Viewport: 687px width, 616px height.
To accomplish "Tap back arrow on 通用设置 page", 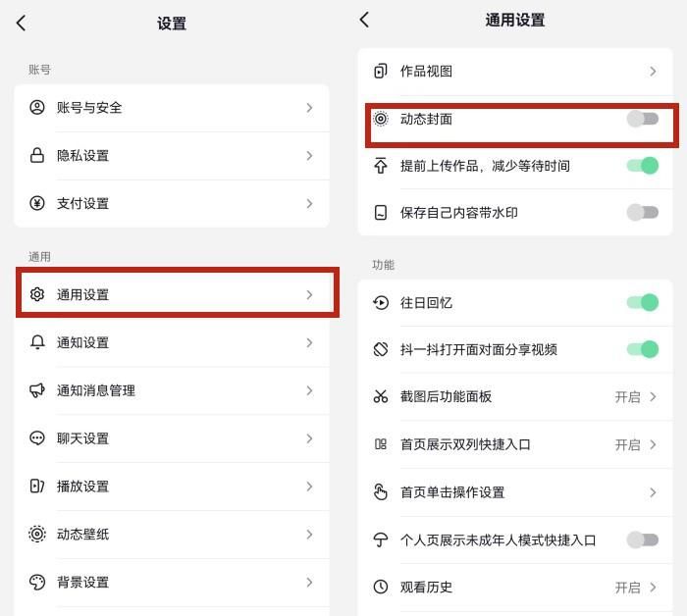I will click(364, 20).
